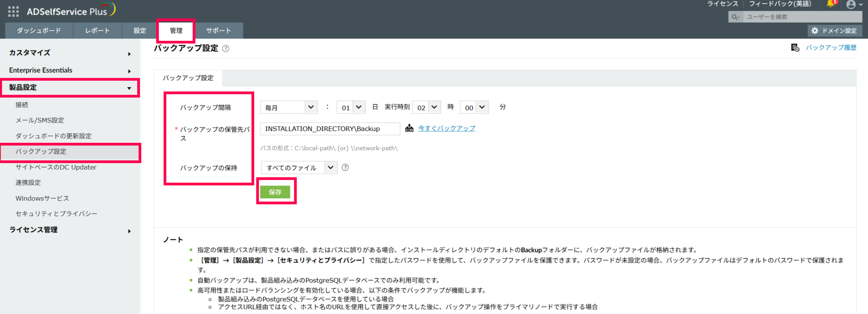Click the ドメイン設定 button
The width and height of the screenshot is (868, 314).
click(835, 31)
